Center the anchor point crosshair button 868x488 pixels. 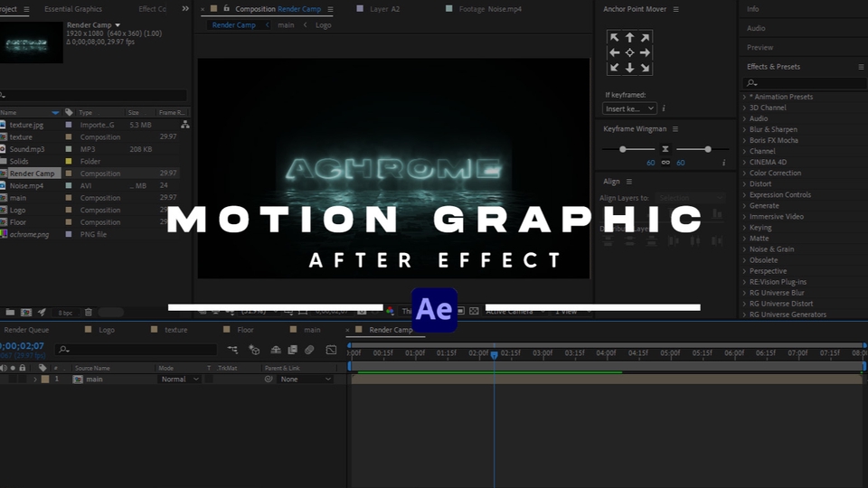[x=629, y=52]
